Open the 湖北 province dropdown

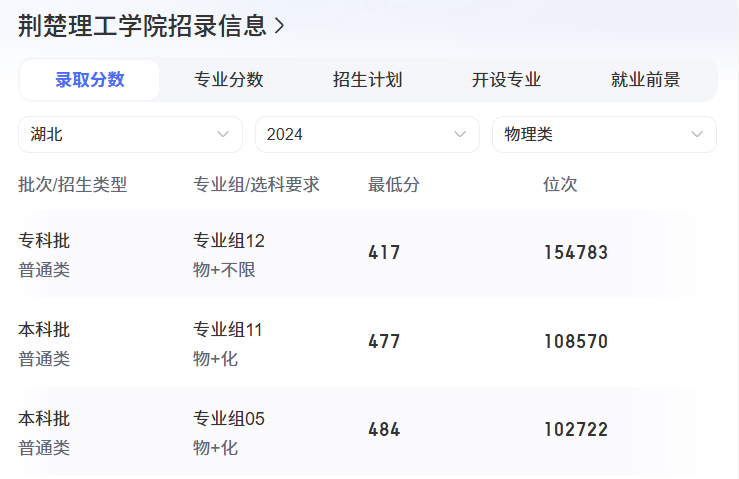(x=131, y=134)
